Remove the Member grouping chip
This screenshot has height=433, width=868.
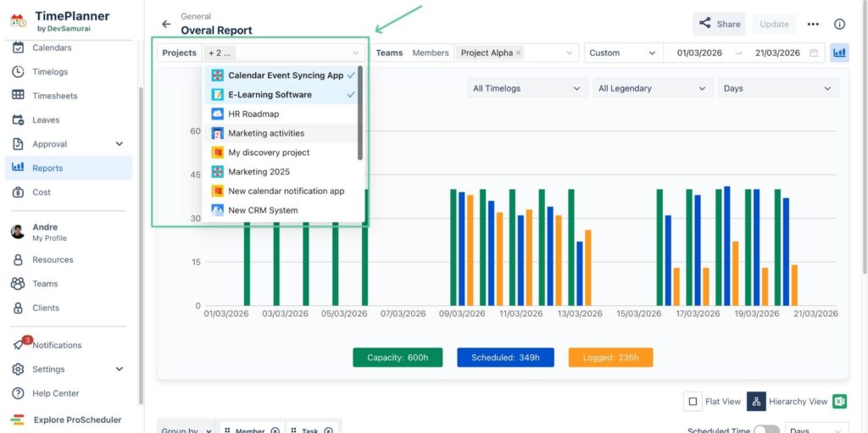[275, 430]
